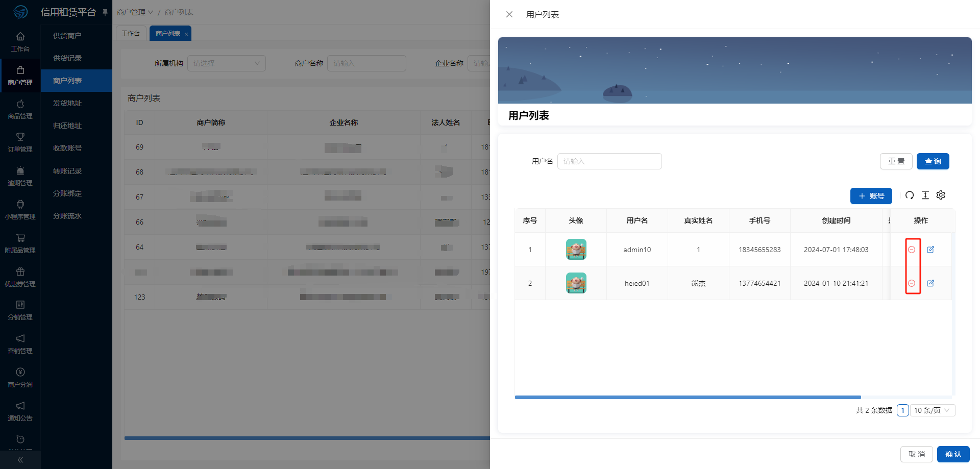Click the horizontal scrollbar under the user table
The image size is (980, 469).
(688, 397)
